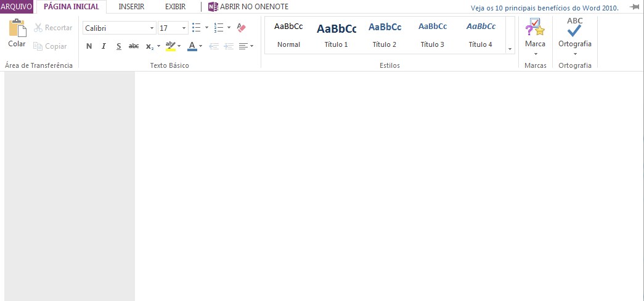
Task: Click inside the blank note page
Action: (x=389, y=186)
